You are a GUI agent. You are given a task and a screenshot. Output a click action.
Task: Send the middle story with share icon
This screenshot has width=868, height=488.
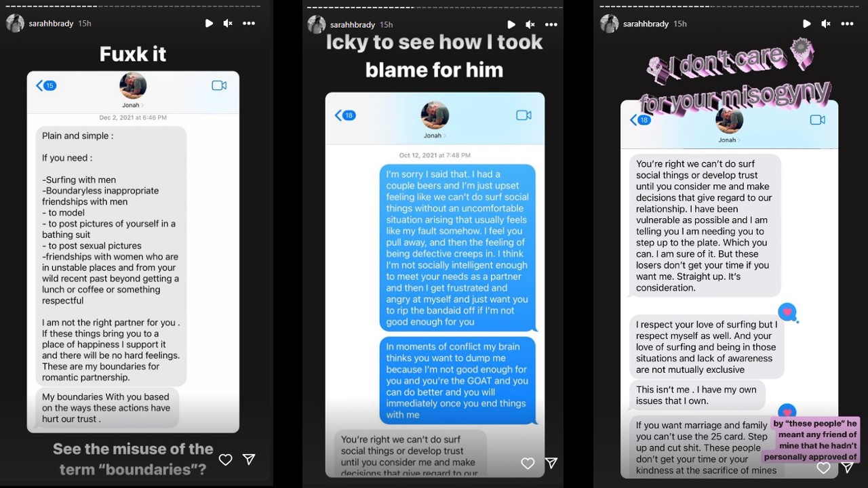pos(551,463)
